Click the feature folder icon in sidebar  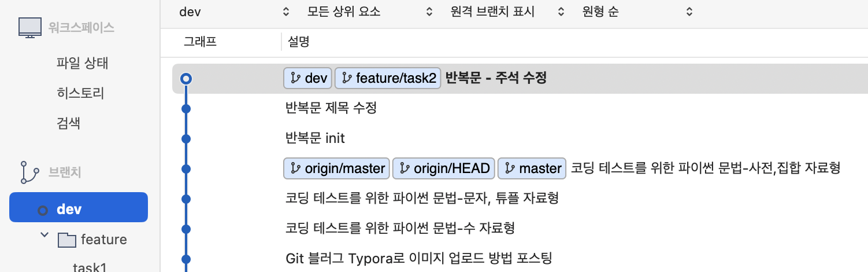point(67,240)
